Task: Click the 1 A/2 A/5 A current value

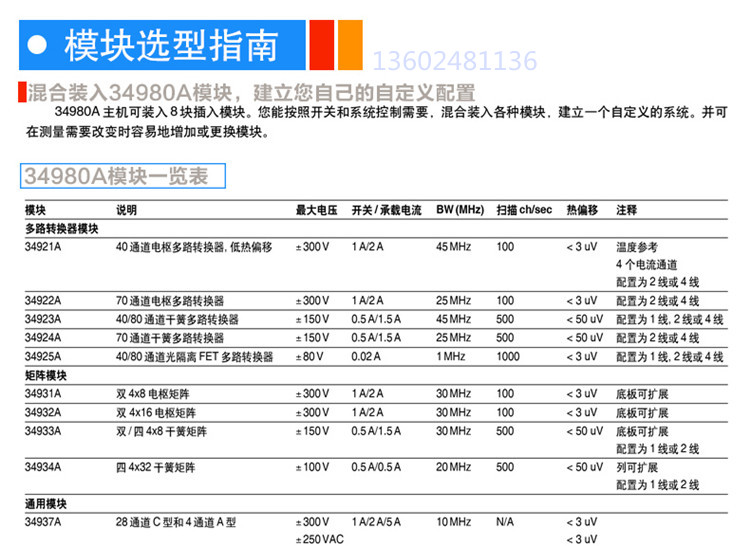Action: click(376, 522)
